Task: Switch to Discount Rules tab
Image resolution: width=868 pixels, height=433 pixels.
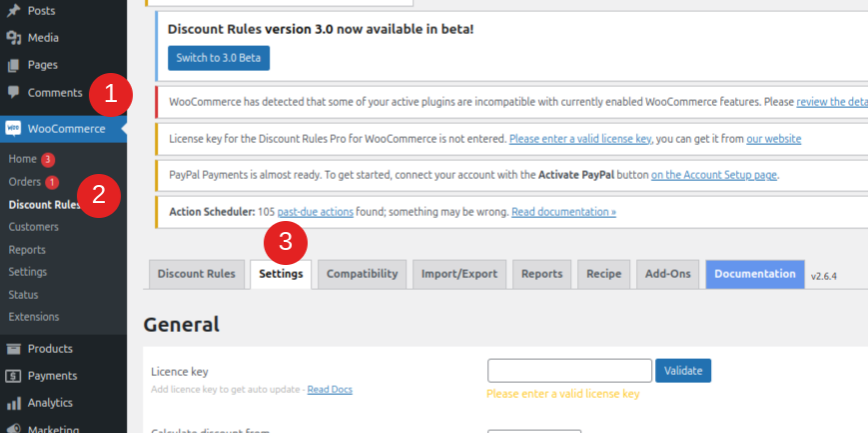Action: [197, 274]
